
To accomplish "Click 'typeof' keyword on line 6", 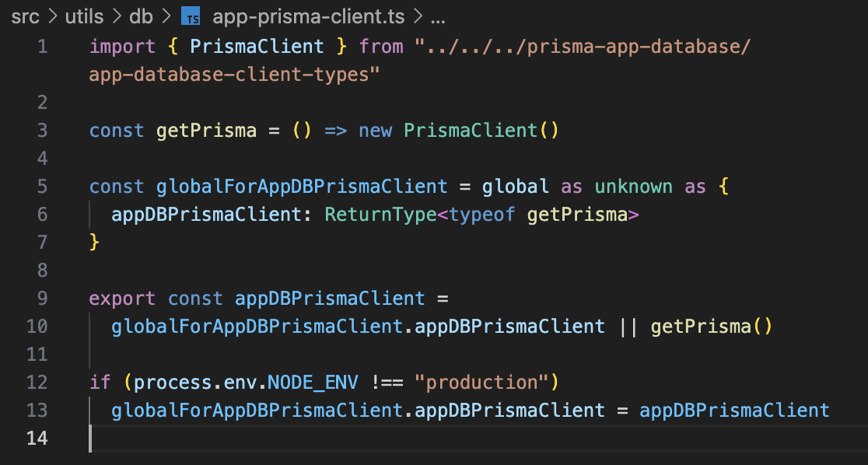I will tap(482, 215).
